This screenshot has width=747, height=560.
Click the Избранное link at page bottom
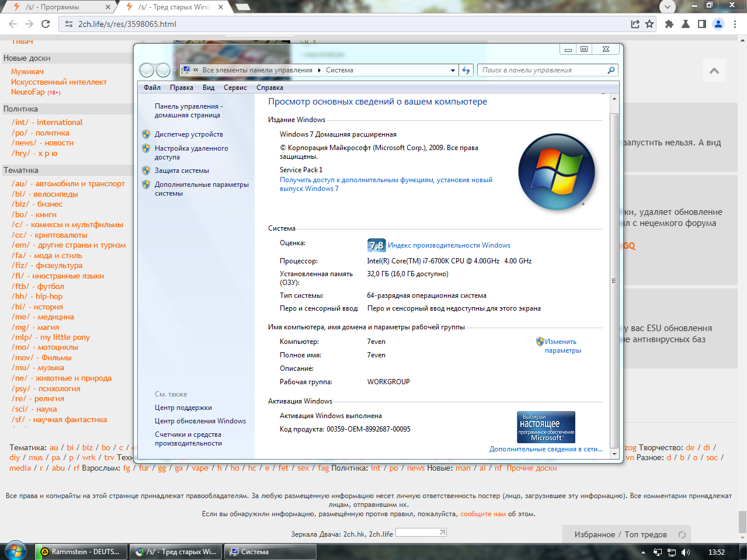(x=595, y=534)
